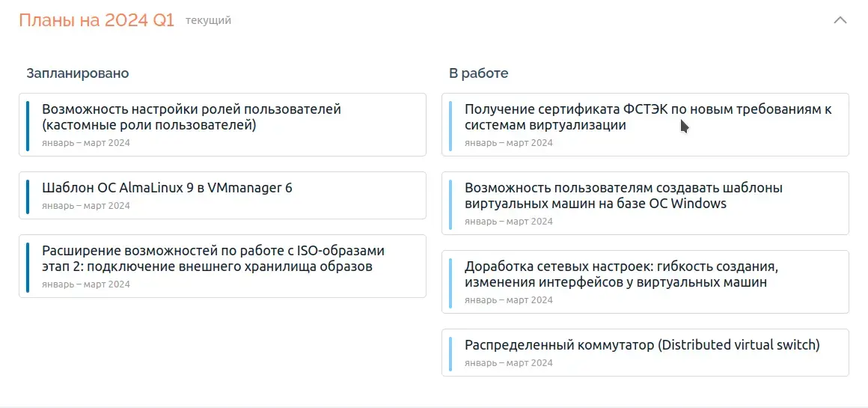Click the date under the AlmaLinux 9 card

[x=86, y=206]
